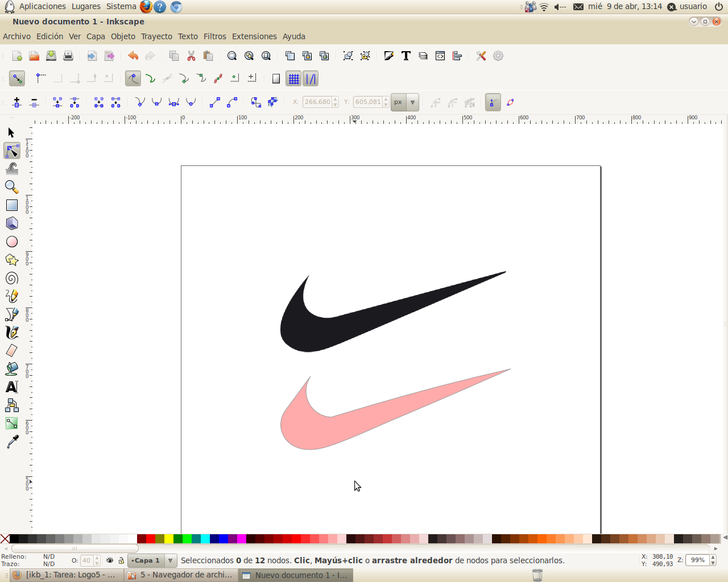Select the Star and polygon tool
Image resolution: width=728 pixels, height=582 pixels.
(11, 260)
